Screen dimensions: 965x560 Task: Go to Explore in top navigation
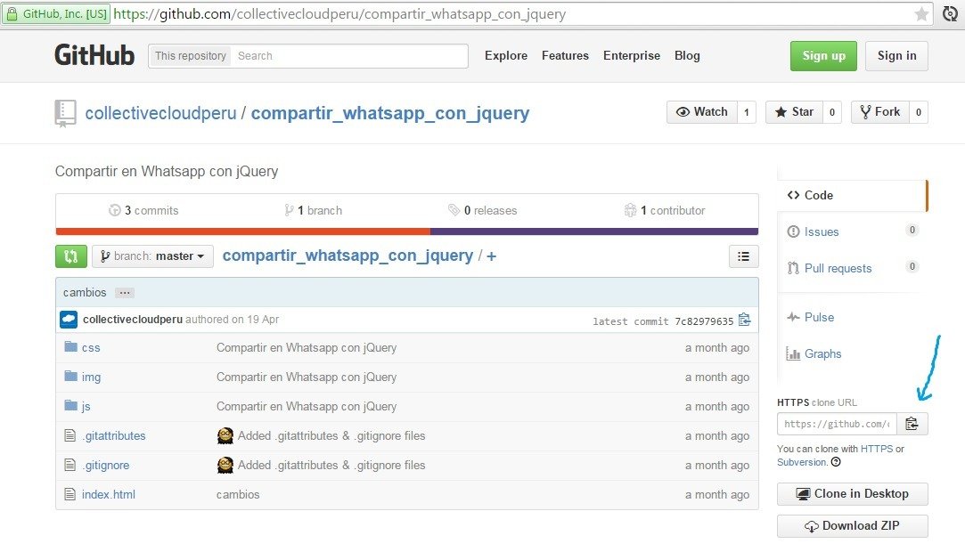point(506,55)
